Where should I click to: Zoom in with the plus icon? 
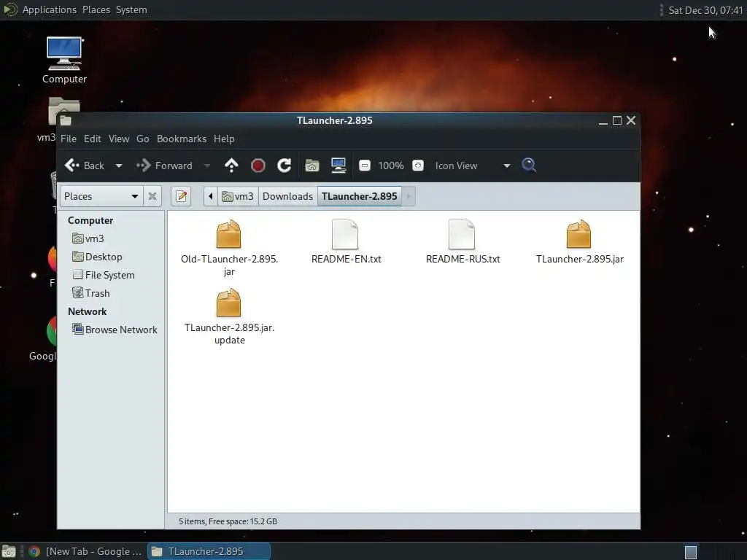tap(418, 166)
